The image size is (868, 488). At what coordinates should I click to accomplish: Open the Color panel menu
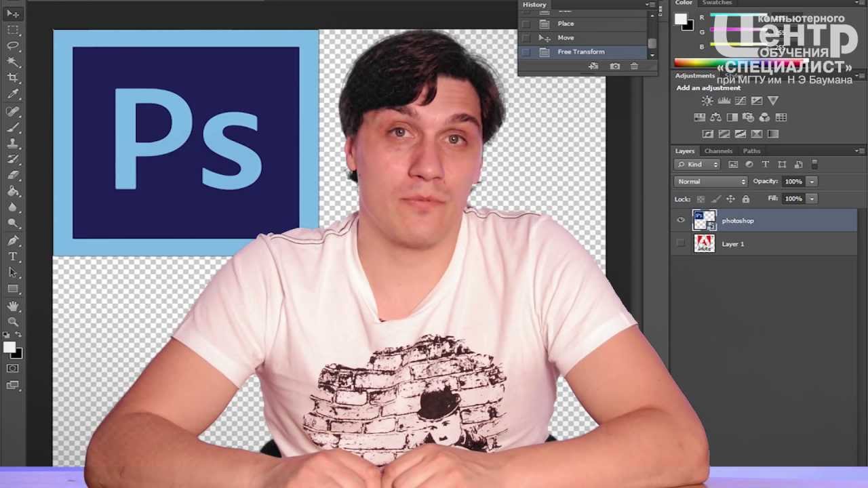tap(860, 3)
